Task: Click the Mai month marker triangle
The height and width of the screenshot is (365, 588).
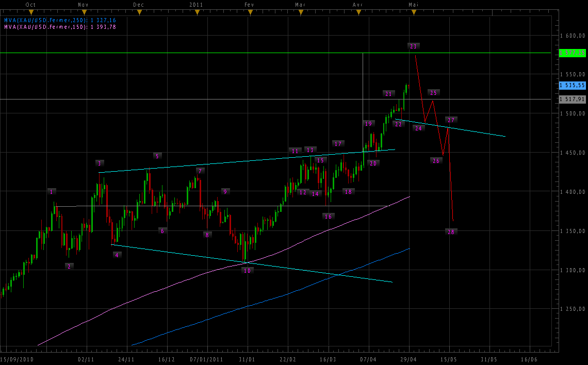Action: pyautogui.click(x=412, y=12)
